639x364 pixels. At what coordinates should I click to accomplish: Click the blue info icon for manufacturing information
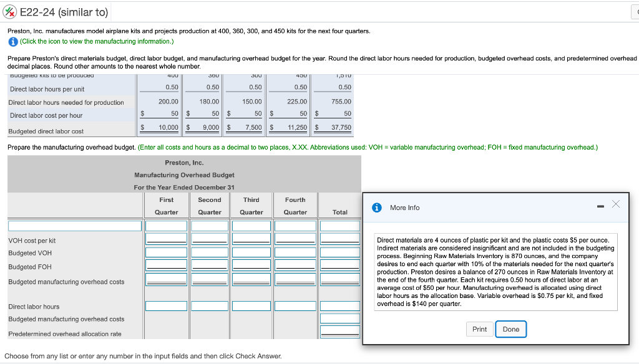[x=12, y=42]
